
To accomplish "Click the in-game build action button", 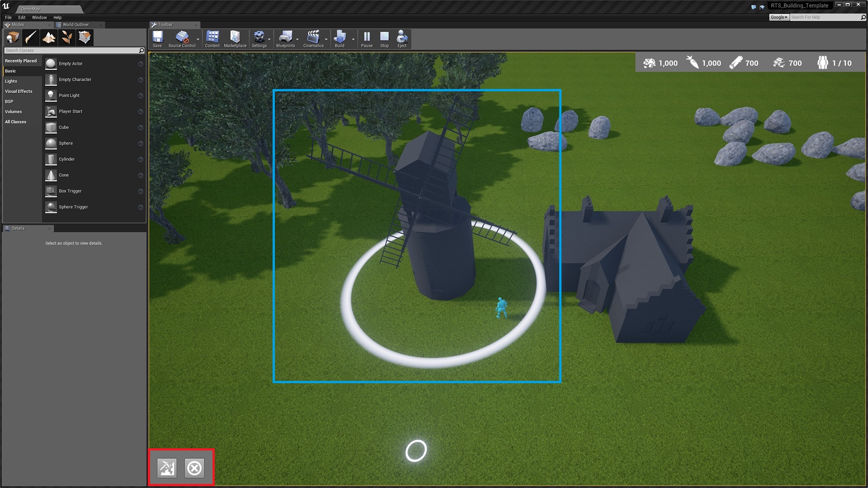I will click(167, 468).
